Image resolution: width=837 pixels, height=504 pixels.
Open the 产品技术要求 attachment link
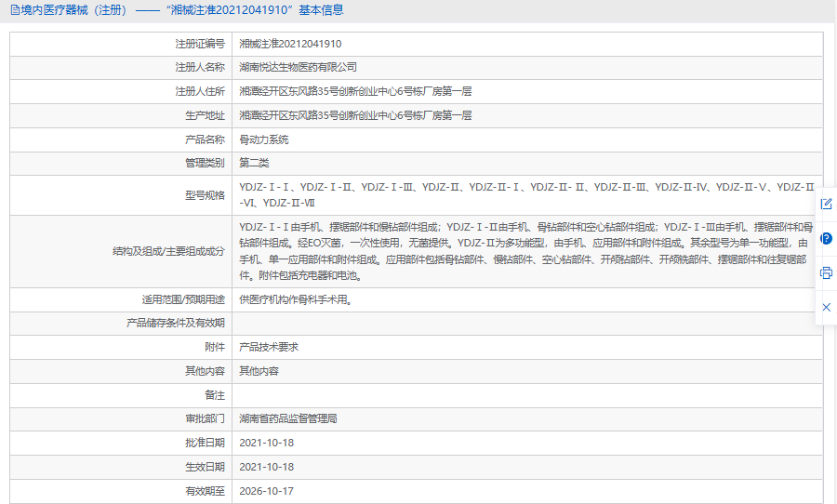point(269,347)
